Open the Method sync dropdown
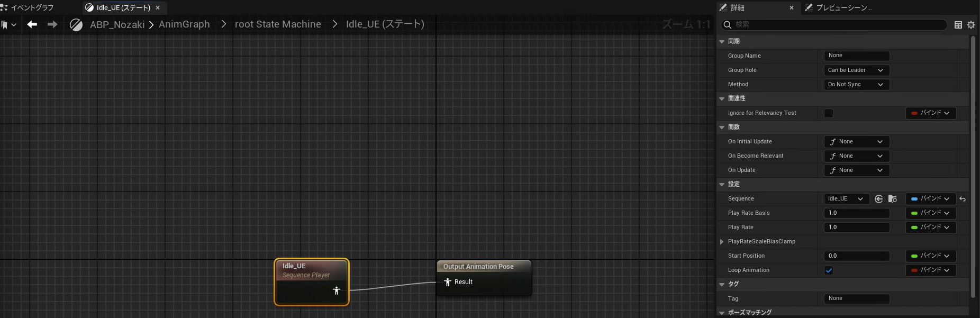Image resolution: width=980 pixels, height=318 pixels. coord(856,85)
